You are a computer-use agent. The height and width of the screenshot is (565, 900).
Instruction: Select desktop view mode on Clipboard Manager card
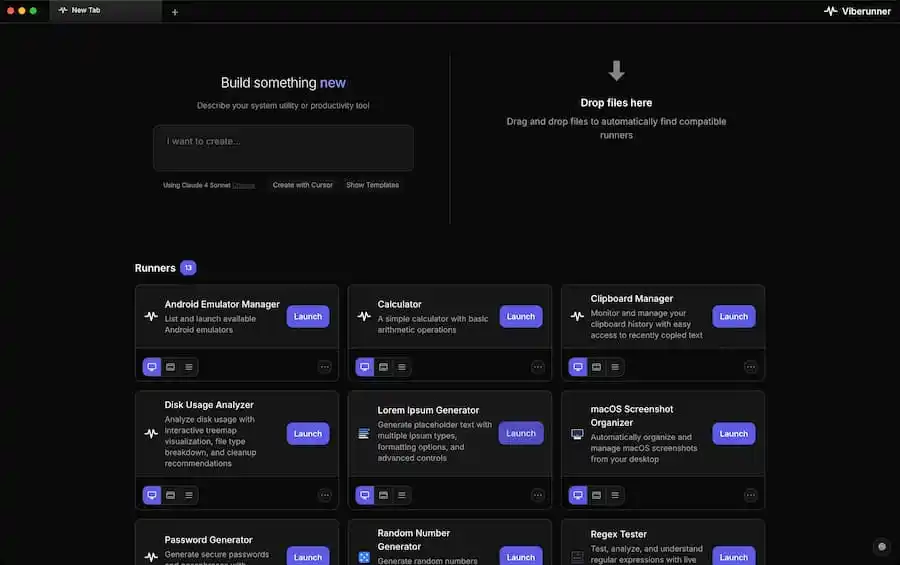coord(578,367)
